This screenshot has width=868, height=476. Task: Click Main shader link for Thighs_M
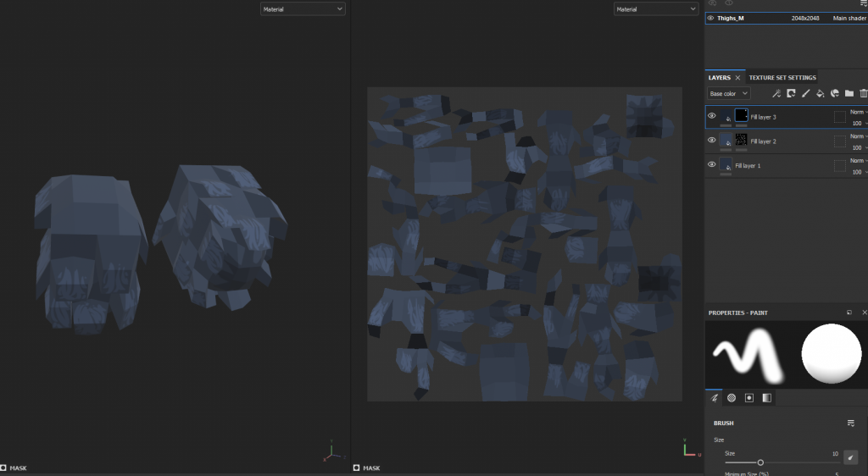849,19
